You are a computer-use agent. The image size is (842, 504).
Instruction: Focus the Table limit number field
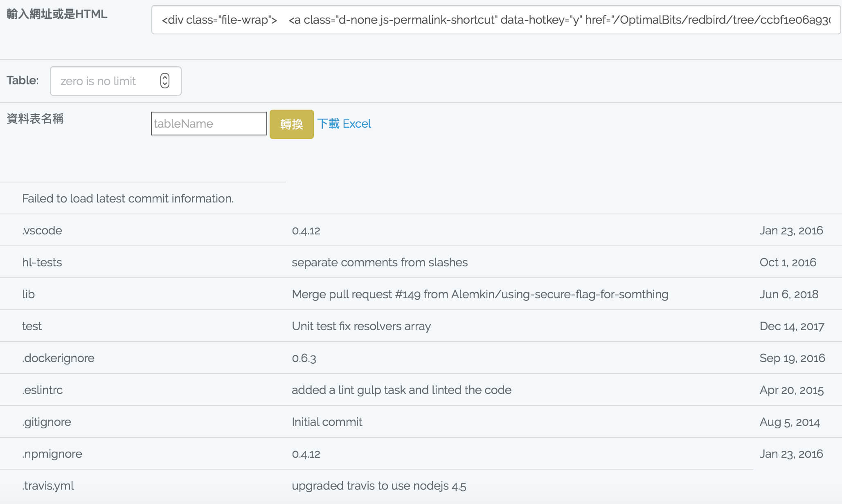point(115,81)
